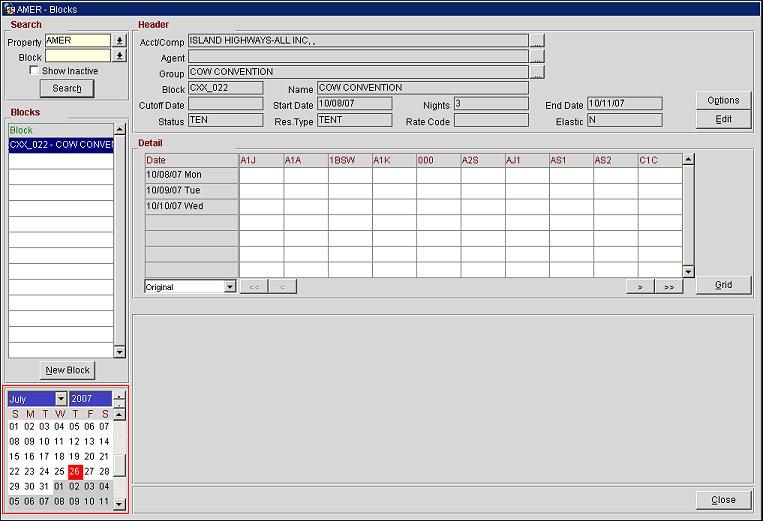Open the Original view dropdown
This screenshot has width=763, height=521.
[x=230, y=287]
